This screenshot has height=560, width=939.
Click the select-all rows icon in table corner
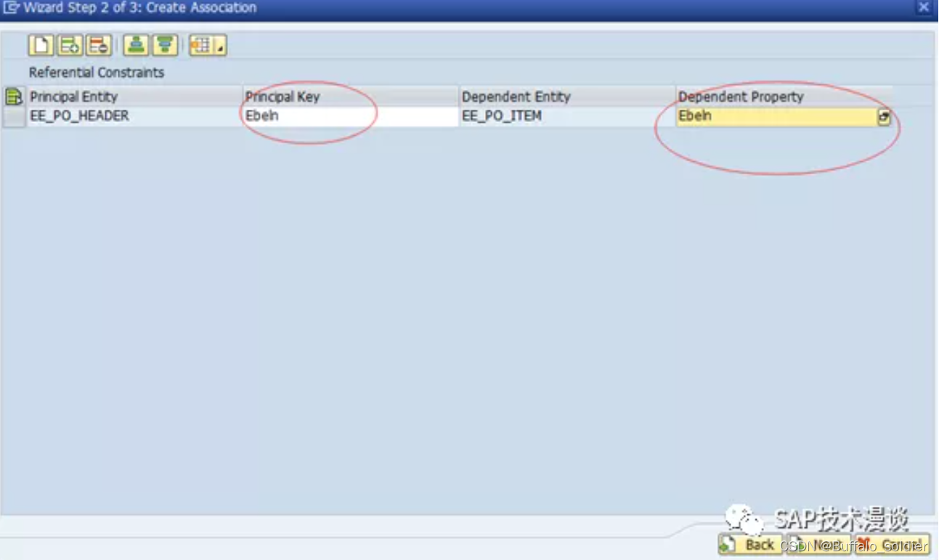pyautogui.click(x=14, y=97)
